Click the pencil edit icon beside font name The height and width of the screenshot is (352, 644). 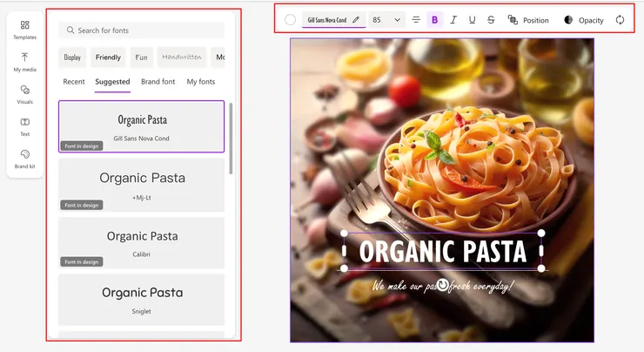[x=356, y=20]
